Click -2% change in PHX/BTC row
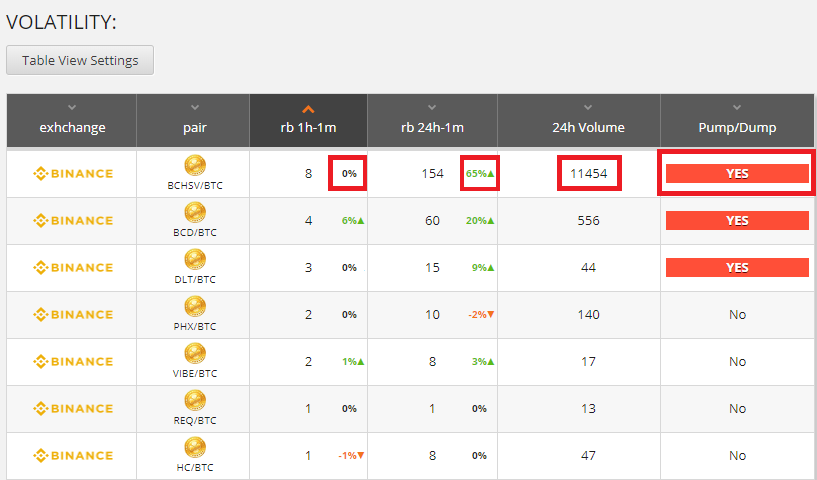Image resolution: width=817 pixels, height=480 pixels. click(x=480, y=314)
